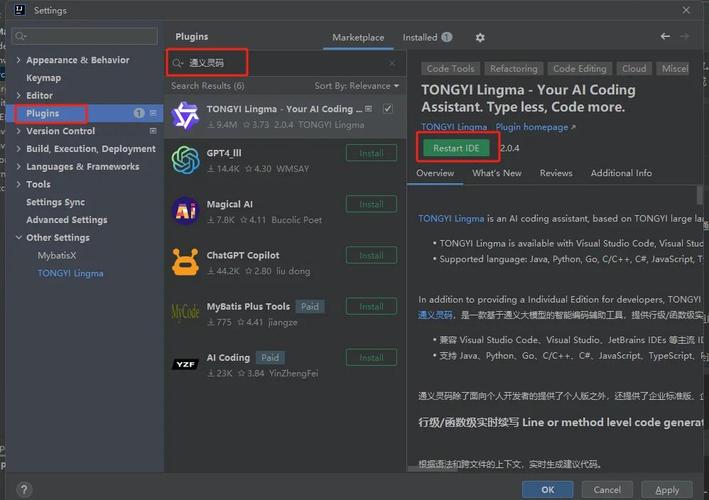Switch to the Marketplace tab
Image resolution: width=709 pixels, height=500 pixels.
point(358,38)
